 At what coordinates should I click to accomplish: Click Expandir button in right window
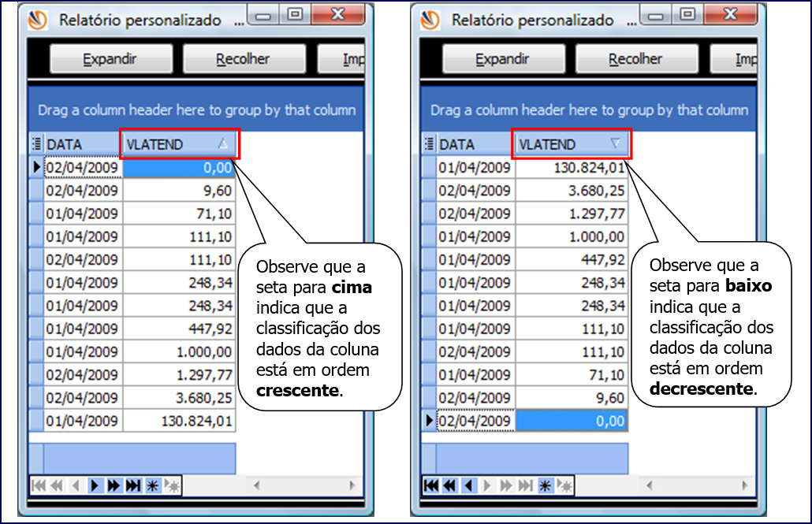(503, 59)
